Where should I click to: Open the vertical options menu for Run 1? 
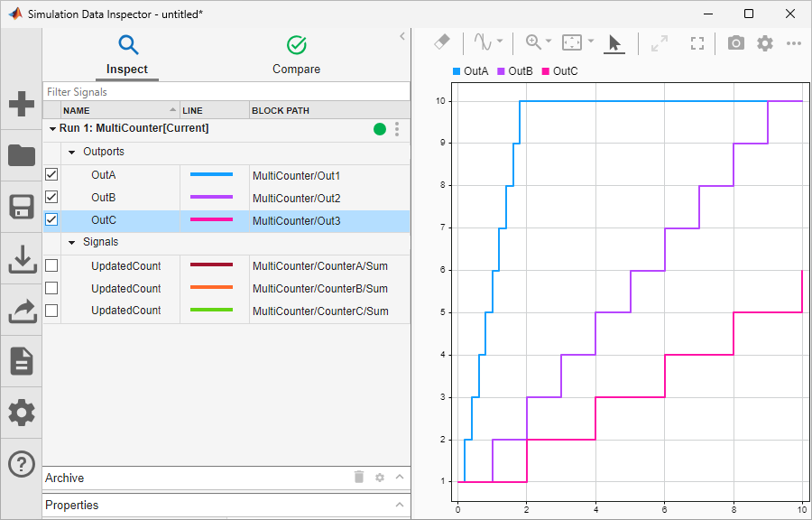(x=396, y=129)
